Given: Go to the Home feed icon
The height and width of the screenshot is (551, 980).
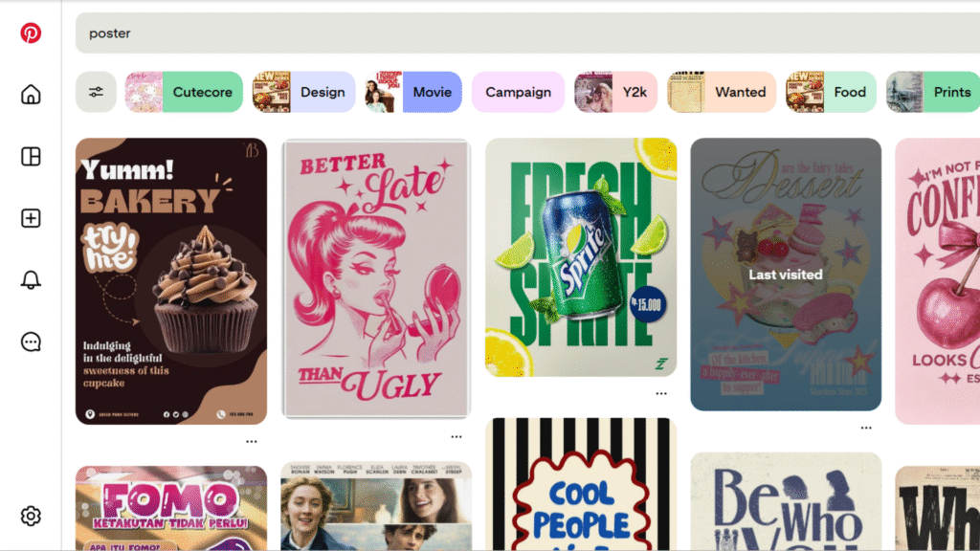Looking at the screenshot, I should (31, 95).
